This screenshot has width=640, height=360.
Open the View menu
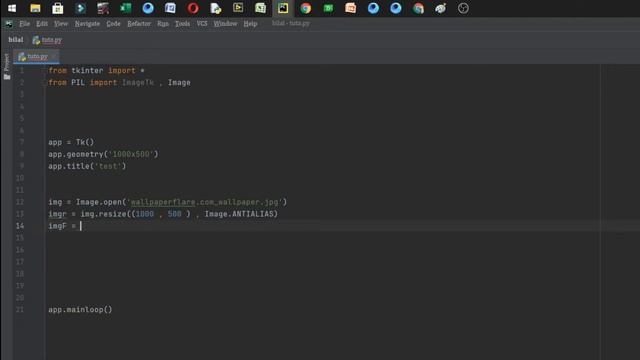[x=61, y=24]
